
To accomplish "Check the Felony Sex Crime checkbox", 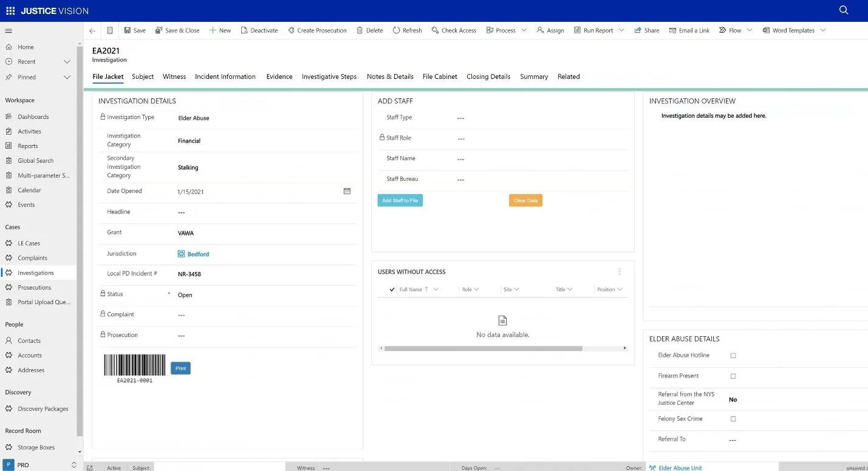I will (733, 419).
